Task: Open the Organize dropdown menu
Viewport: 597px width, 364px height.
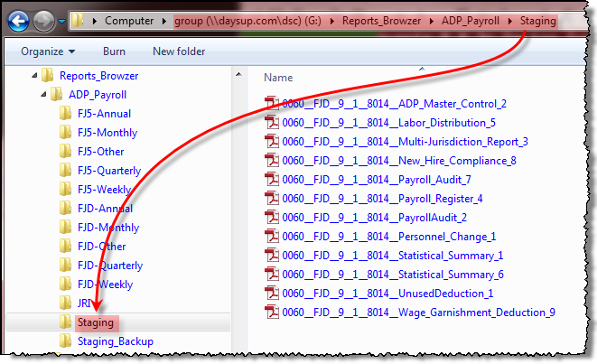Action: tap(48, 51)
